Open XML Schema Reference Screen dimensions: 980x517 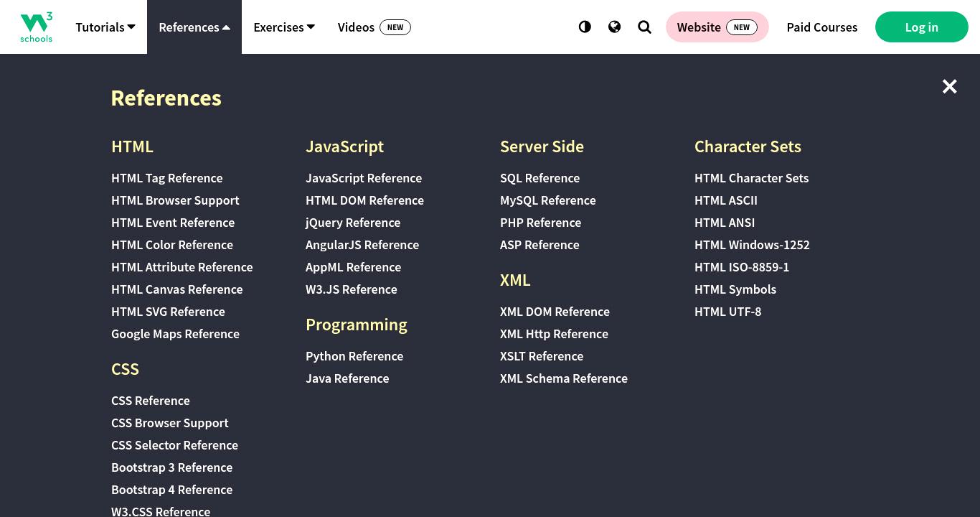coord(564,378)
